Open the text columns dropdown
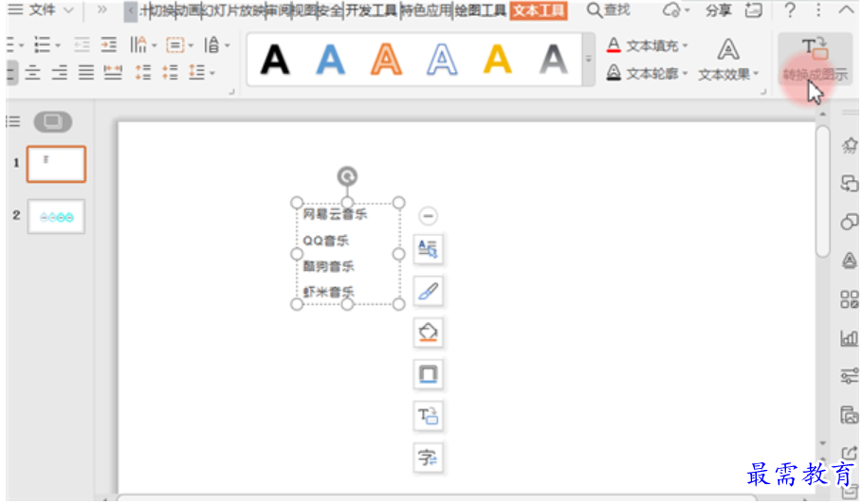This screenshot has width=862, height=504. pyautogui.click(x=143, y=45)
